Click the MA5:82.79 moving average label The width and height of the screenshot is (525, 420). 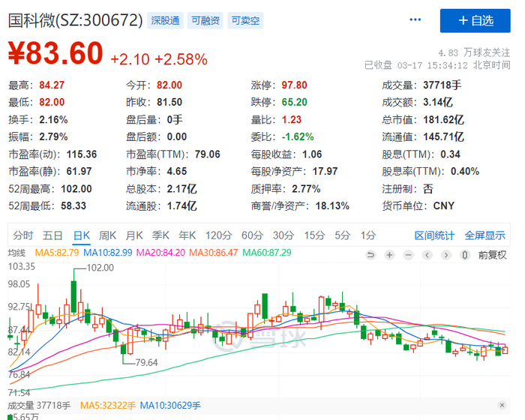point(57,253)
